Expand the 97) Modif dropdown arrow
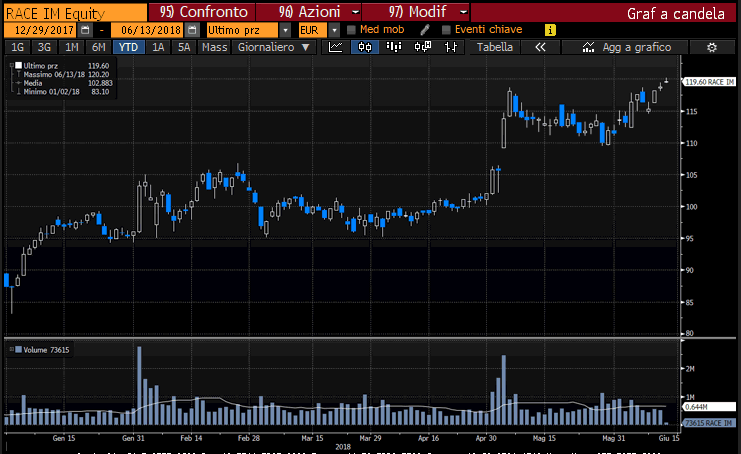This screenshot has width=741, height=454. (x=464, y=12)
